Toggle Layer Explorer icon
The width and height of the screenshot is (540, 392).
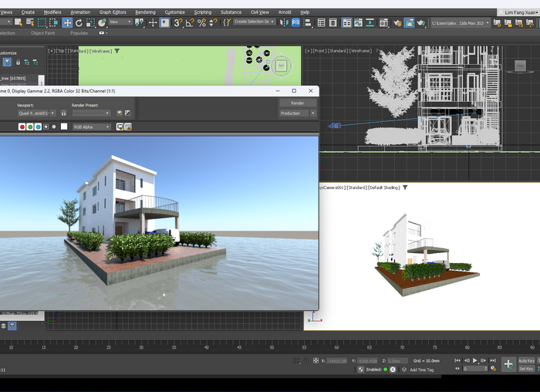pyautogui.click(x=332, y=22)
